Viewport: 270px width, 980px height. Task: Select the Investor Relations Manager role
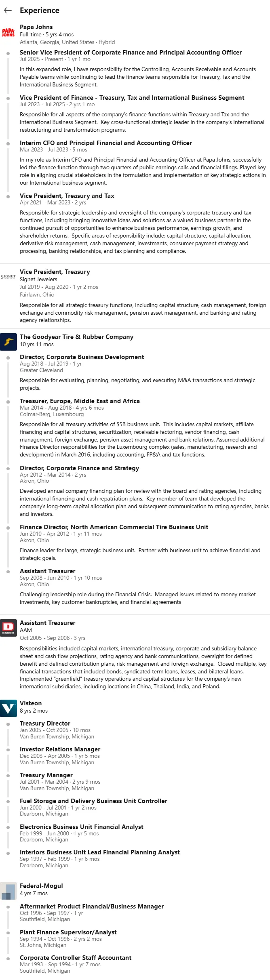point(60,749)
